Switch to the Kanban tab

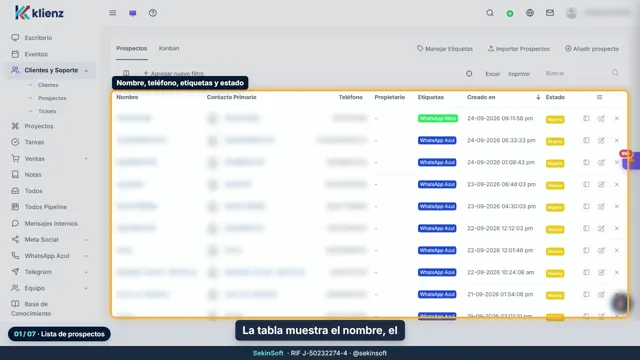(x=169, y=48)
